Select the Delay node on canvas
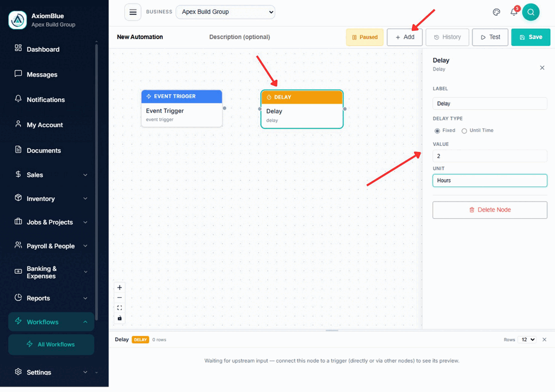 302,109
